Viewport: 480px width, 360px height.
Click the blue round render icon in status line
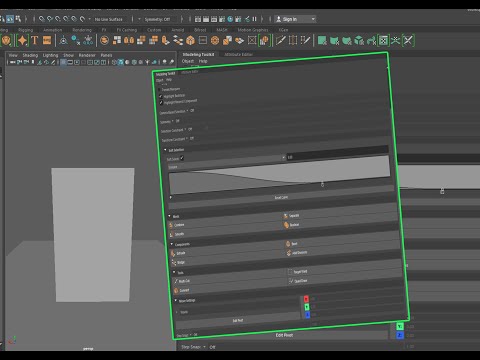point(230,19)
